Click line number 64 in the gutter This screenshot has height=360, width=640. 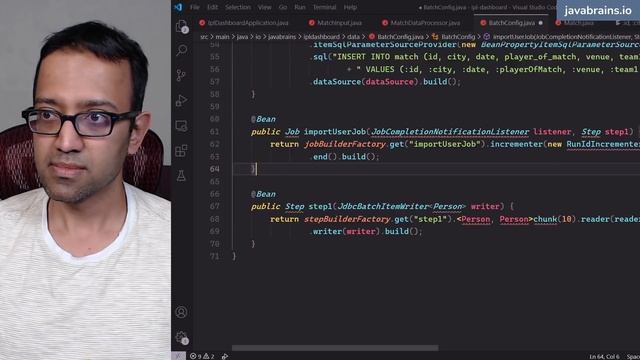(215, 169)
